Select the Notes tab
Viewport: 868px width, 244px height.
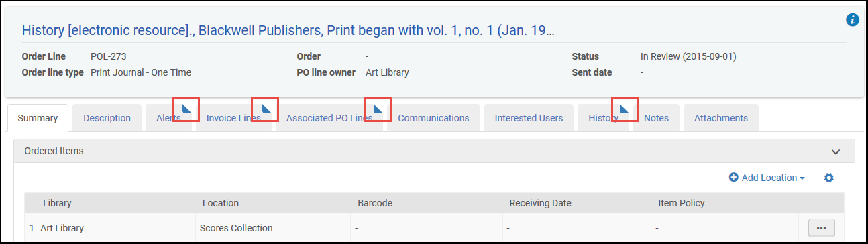point(656,118)
